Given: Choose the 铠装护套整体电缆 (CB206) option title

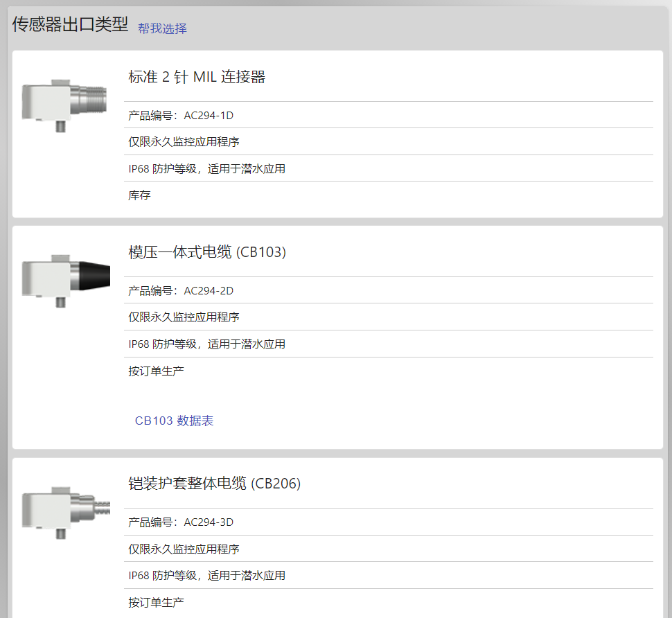Looking at the screenshot, I should pos(214,484).
